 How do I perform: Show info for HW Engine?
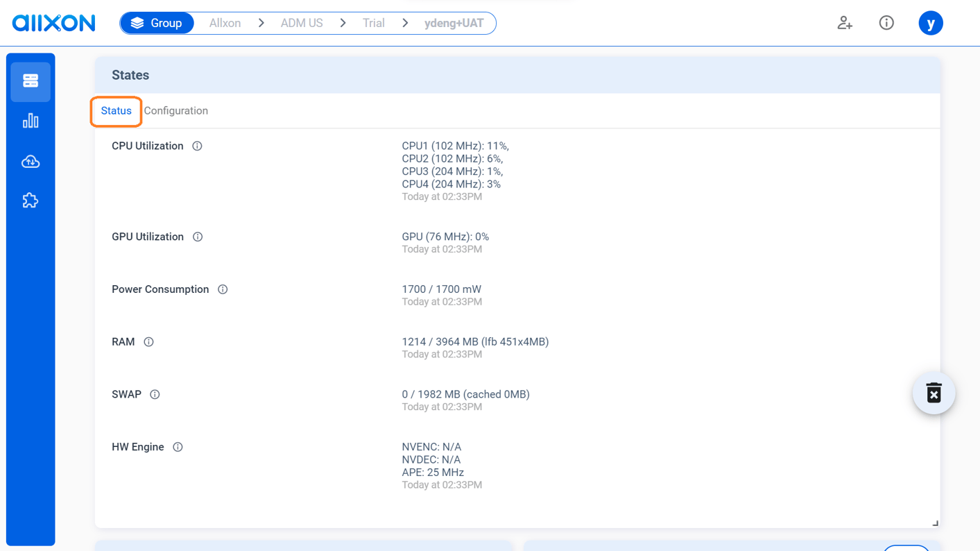pos(178,448)
